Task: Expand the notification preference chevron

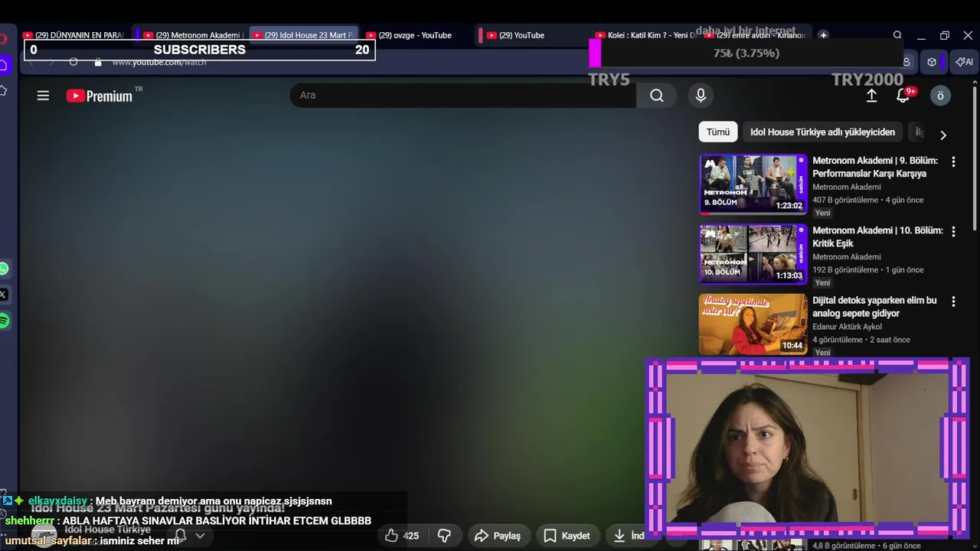Action: [x=200, y=536]
